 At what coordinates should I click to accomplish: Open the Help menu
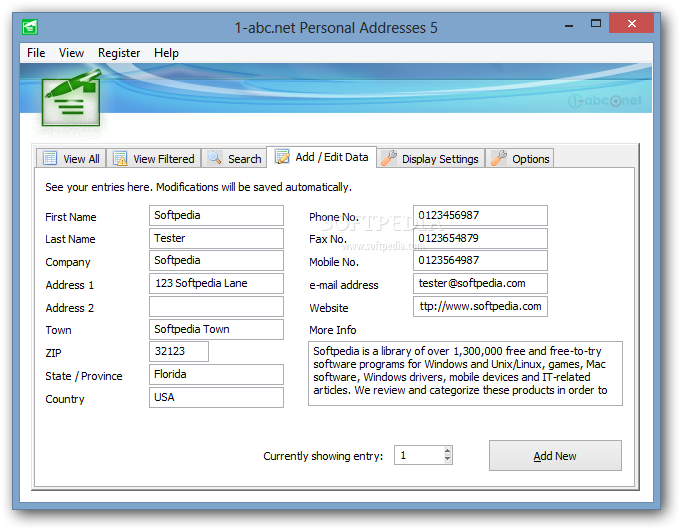[x=166, y=53]
